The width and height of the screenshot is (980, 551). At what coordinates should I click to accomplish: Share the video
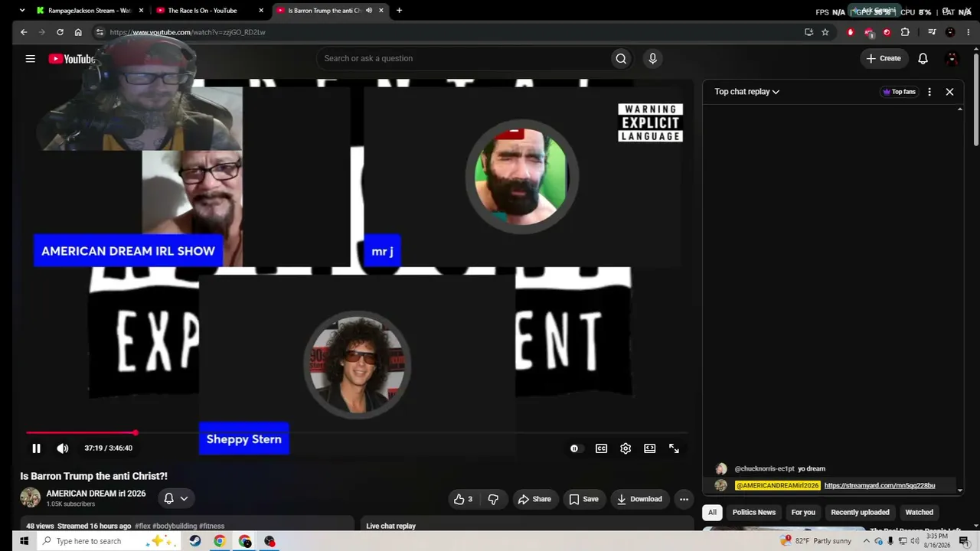pos(534,499)
